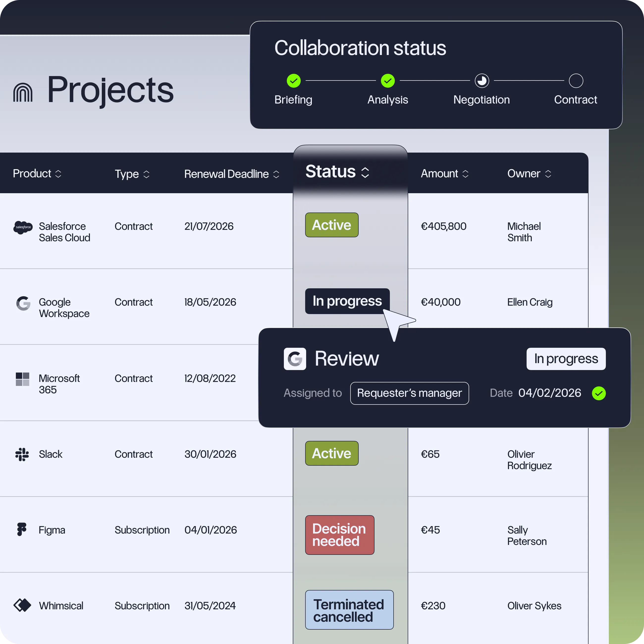Sort by Renewal Deadline column
This screenshot has height=644, width=644.
coord(276,174)
